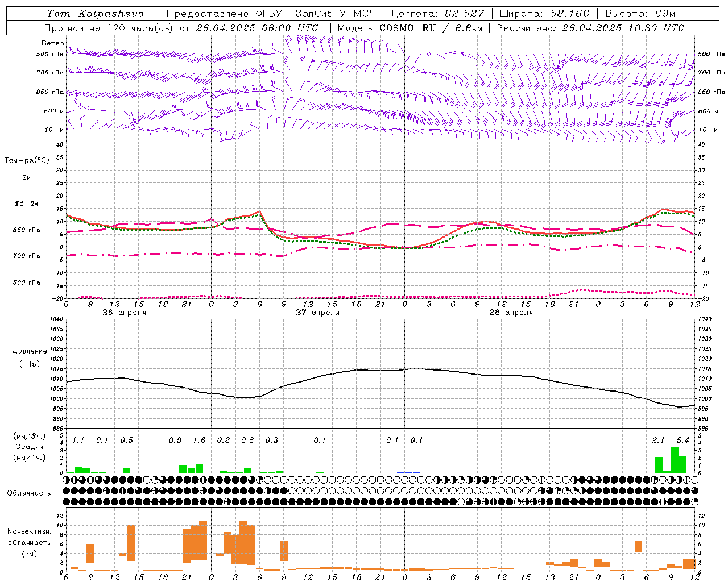Click the Конвективн. облачность (км) label
Image resolution: width=728 pixels, height=582 pixels.
pos(29,542)
